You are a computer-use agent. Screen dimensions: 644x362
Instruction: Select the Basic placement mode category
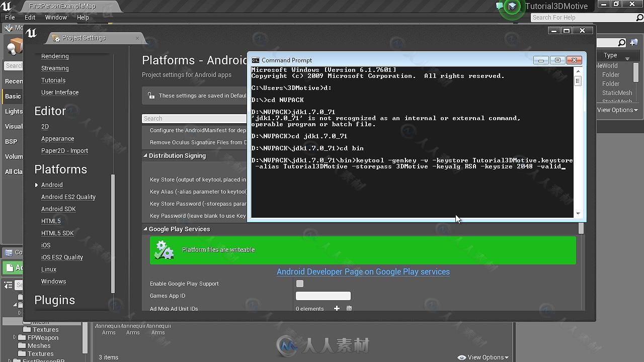pyautogui.click(x=13, y=97)
